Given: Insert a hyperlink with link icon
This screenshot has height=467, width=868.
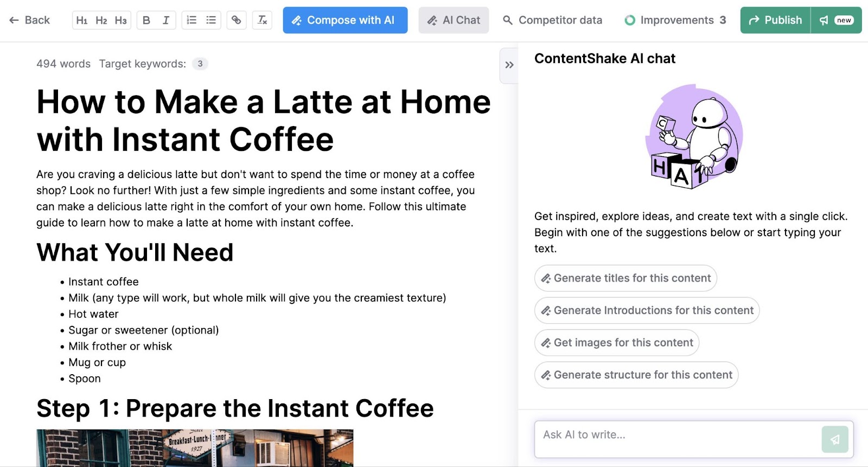Looking at the screenshot, I should click(x=237, y=20).
